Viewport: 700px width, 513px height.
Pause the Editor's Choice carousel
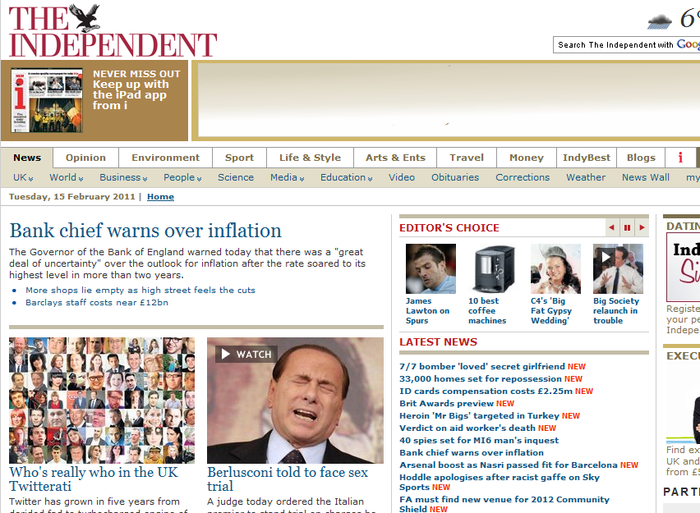(627, 228)
